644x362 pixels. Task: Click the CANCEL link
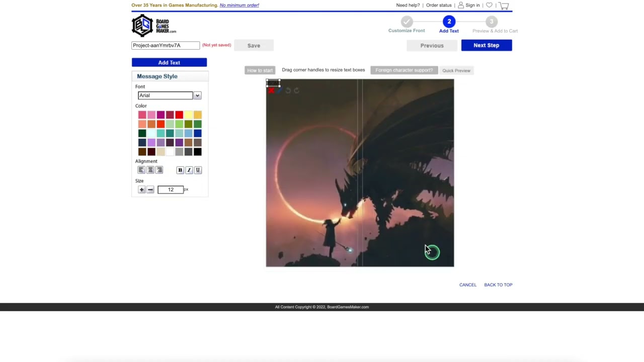468,285
